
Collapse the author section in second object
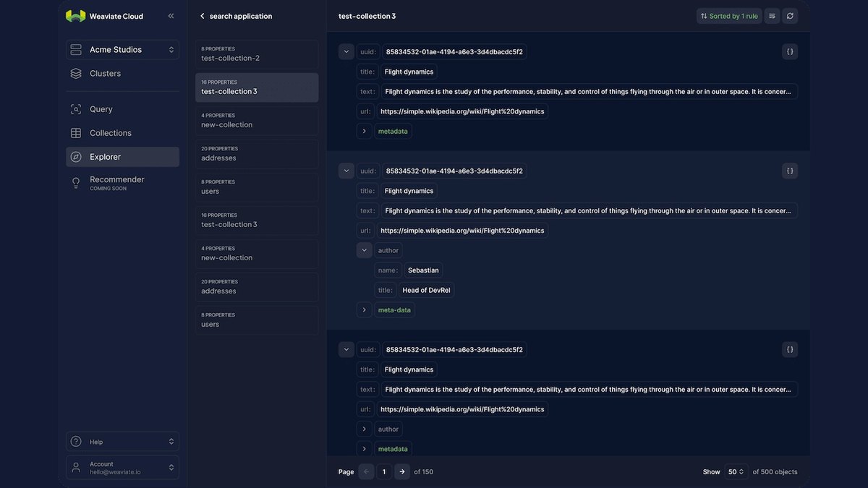(x=365, y=250)
